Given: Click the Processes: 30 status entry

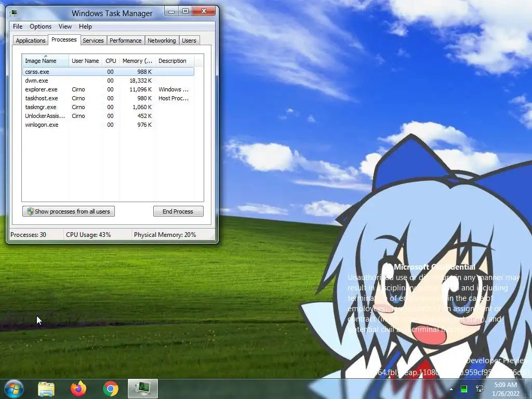Looking at the screenshot, I should 28,235.
